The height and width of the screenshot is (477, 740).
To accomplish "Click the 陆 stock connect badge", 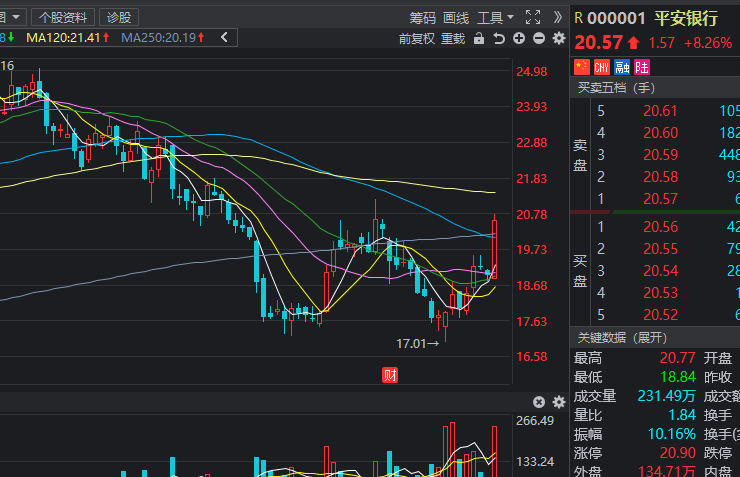I will 642,67.
